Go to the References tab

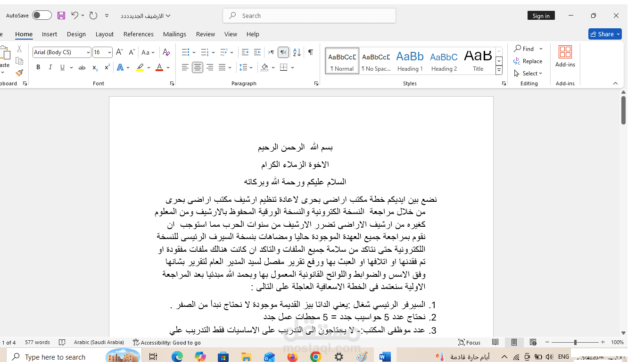139,34
